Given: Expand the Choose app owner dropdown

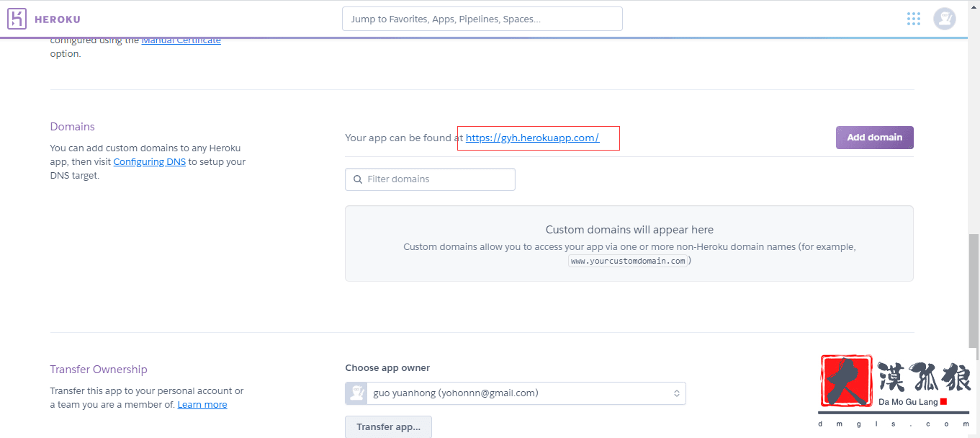Looking at the screenshot, I should click(515, 393).
